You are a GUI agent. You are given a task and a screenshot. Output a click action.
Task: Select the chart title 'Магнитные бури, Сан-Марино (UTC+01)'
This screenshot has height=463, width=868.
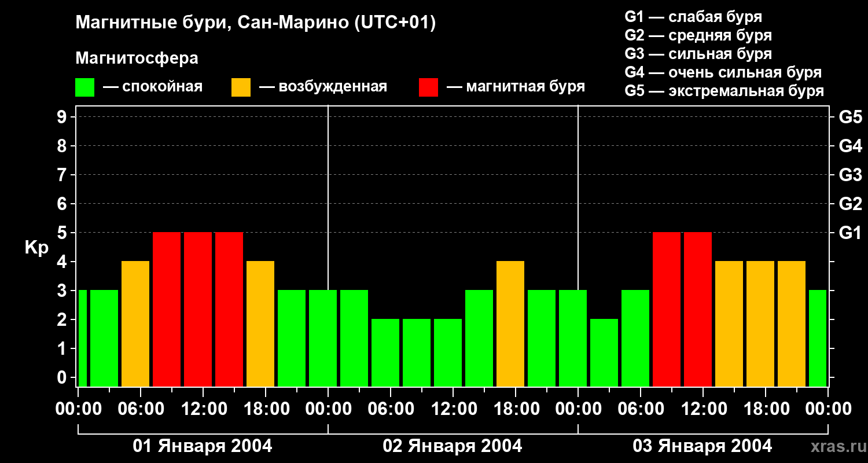[x=255, y=23]
